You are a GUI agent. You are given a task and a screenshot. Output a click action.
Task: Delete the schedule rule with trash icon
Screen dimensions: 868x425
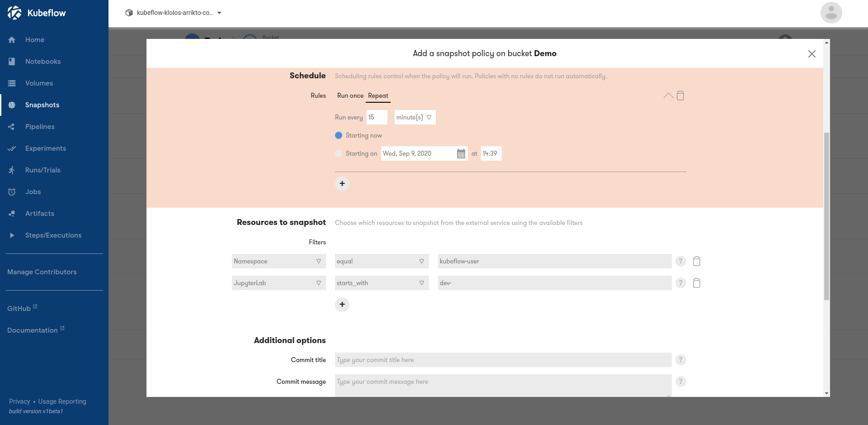pyautogui.click(x=680, y=96)
